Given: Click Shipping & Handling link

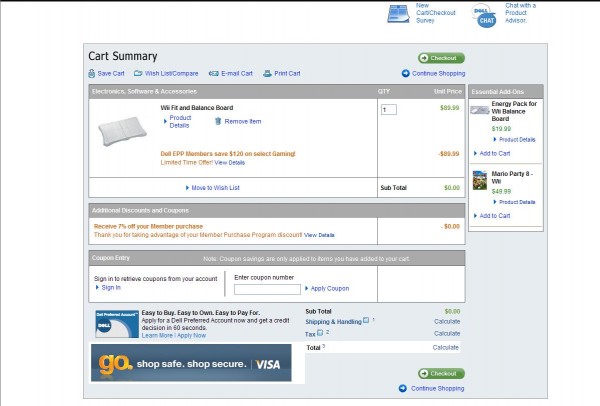Looking at the screenshot, I should (333, 322).
